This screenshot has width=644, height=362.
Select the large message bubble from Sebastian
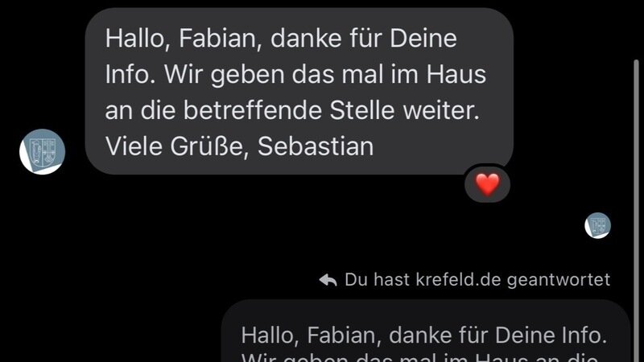point(299,91)
